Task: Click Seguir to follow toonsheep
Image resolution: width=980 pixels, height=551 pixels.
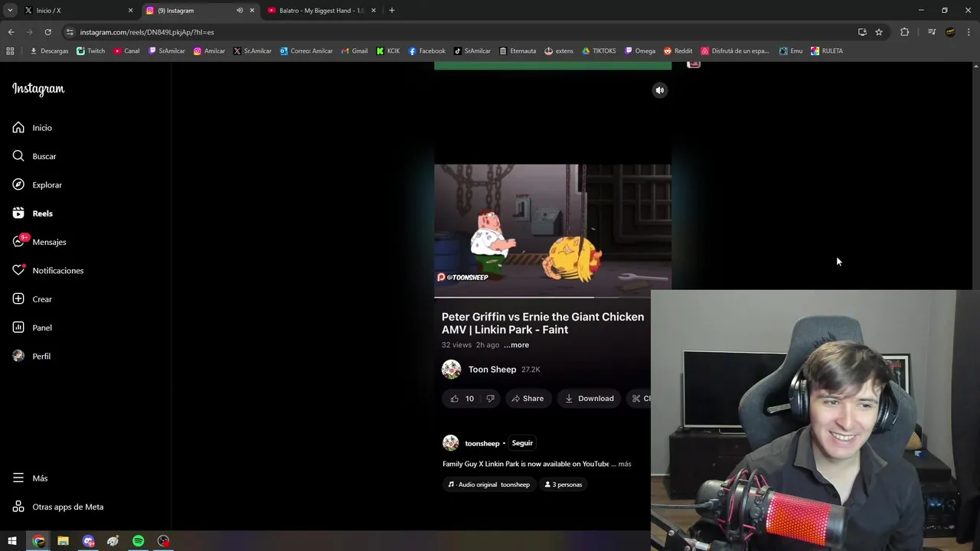Action: pyautogui.click(x=522, y=443)
